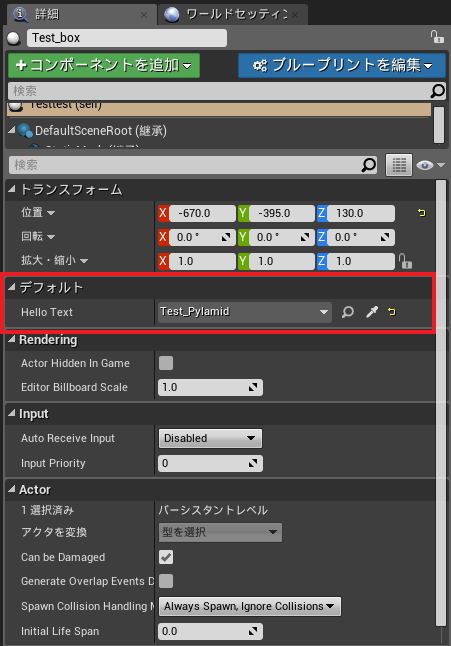Click コンポーネントを追加 button
Viewport: 451px width, 646px height.
click(x=104, y=66)
